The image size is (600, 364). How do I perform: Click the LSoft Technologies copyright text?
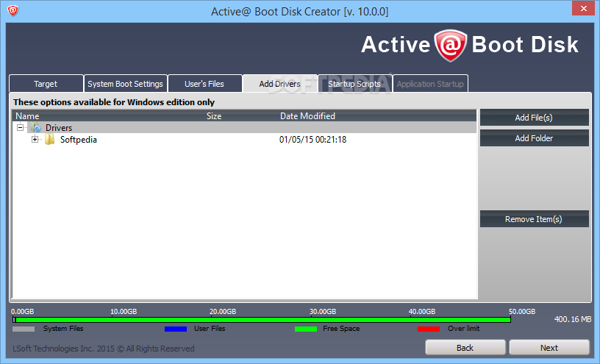[x=104, y=349]
